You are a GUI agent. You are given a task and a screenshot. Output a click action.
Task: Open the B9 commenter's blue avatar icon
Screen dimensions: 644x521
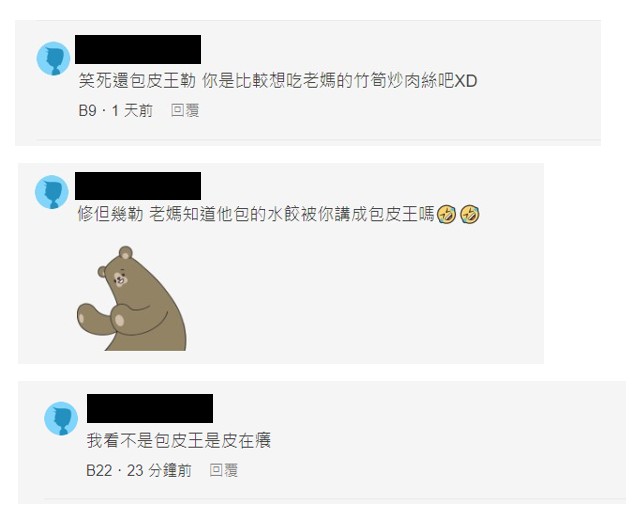point(53,58)
